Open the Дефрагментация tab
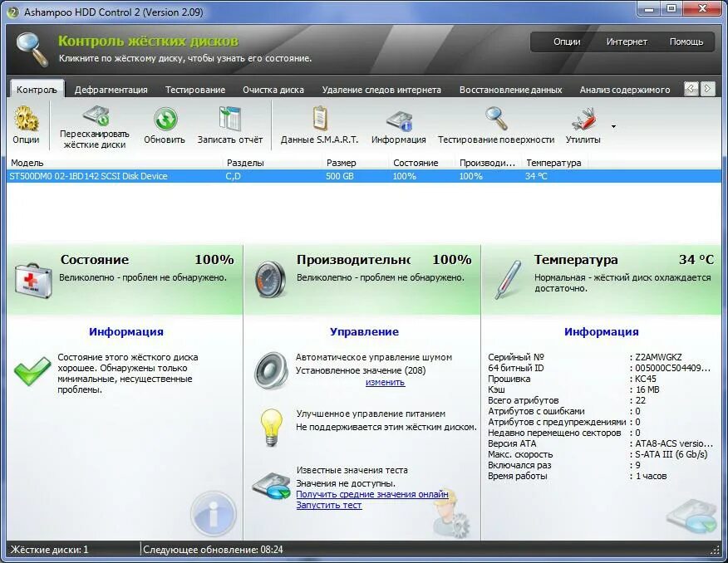Screen dimensions: 728x563 pyautogui.click(x=111, y=90)
